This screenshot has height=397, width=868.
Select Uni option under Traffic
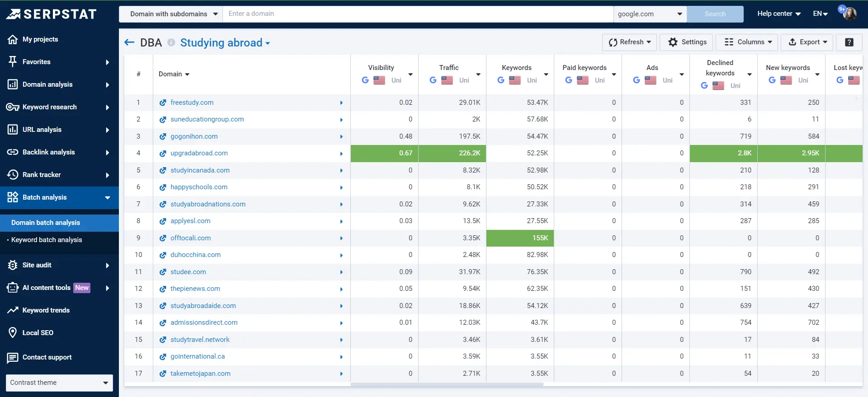464,80
